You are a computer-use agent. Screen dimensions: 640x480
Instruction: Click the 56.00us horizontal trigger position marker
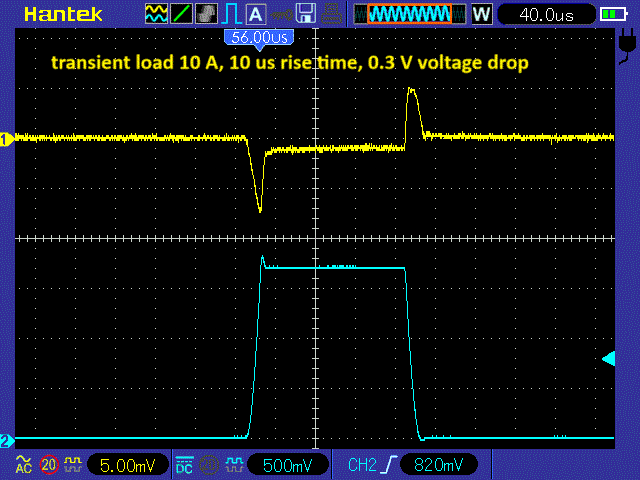[259, 40]
